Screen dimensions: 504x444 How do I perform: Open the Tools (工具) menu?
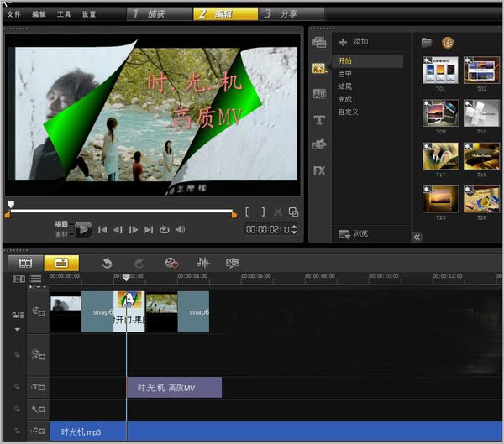64,14
